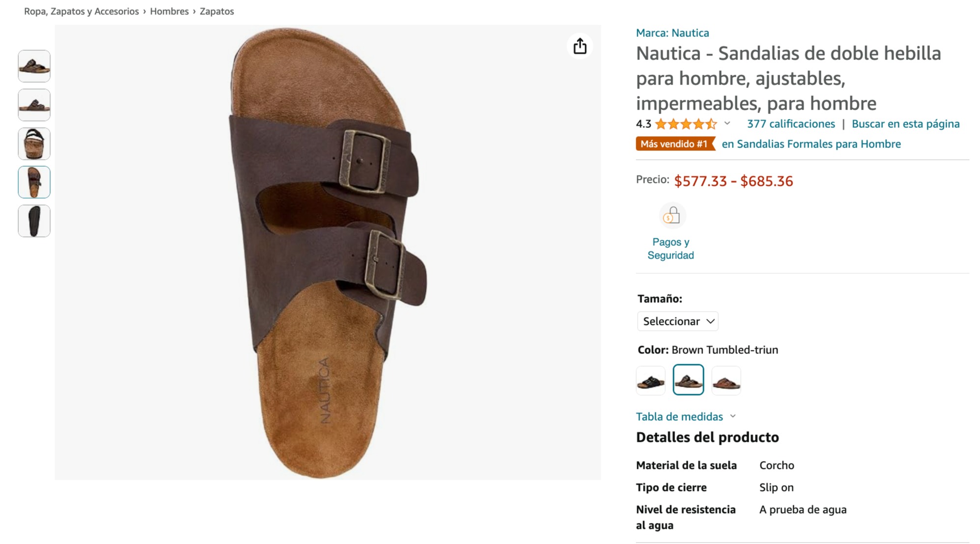Expand the rating breakdown chevron

coord(728,123)
